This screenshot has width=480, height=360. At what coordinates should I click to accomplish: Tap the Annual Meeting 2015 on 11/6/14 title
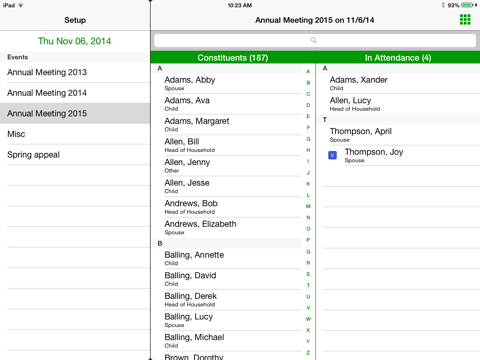(x=315, y=20)
